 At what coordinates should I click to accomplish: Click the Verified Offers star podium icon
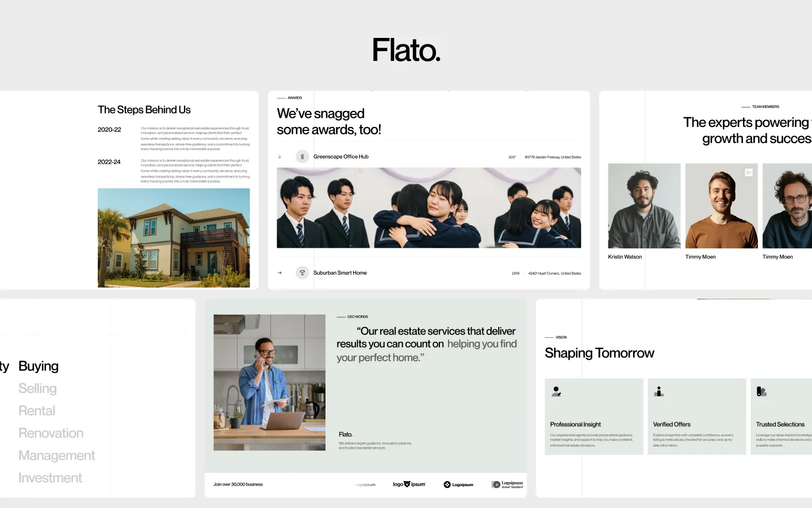click(x=659, y=391)
